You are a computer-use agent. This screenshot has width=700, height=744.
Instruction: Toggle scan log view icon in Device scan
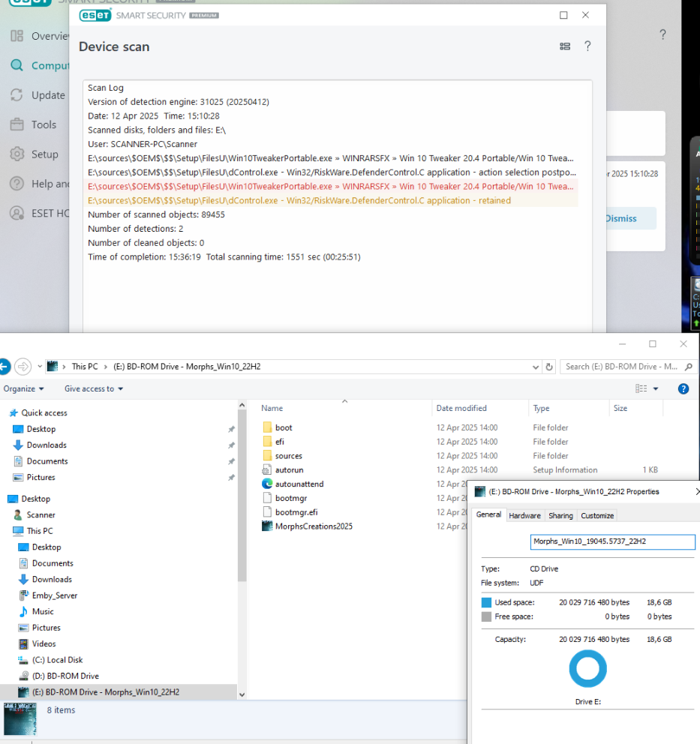[x=565, y=46]
